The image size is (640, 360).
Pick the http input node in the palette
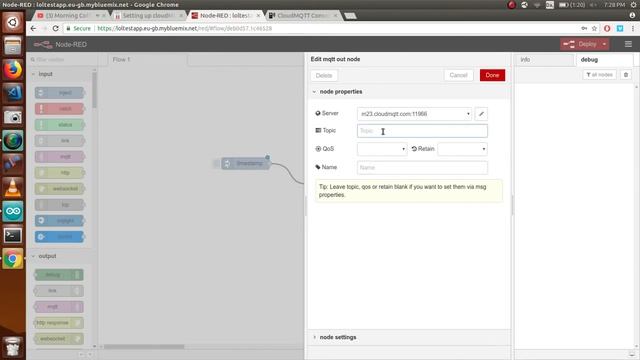click(60, 173)
